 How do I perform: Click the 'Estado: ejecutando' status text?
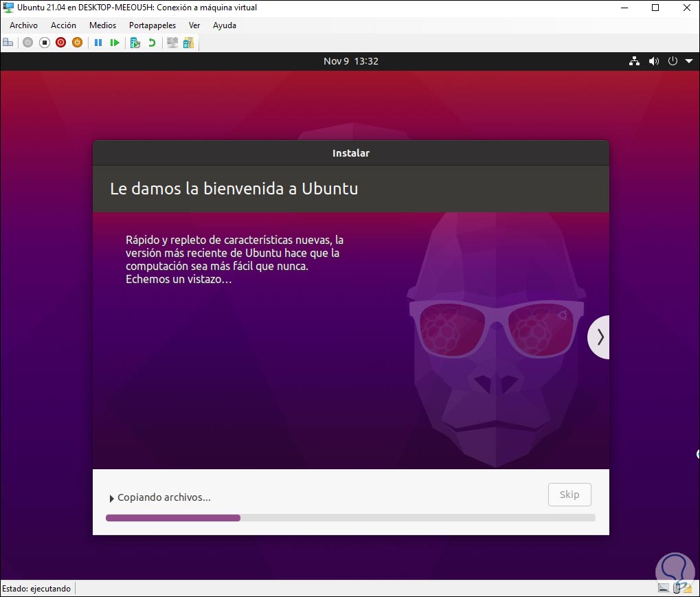(x=36, y=589)
